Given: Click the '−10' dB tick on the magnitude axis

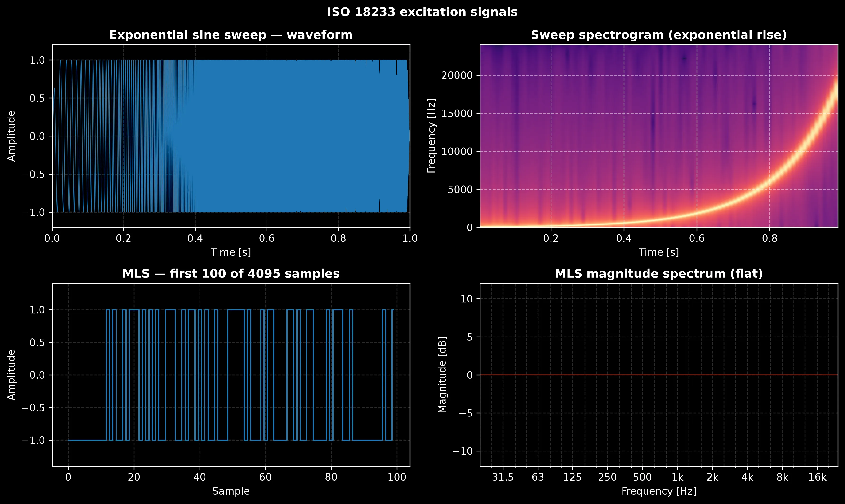Looking at the screenshot, I should pos(463,451).
